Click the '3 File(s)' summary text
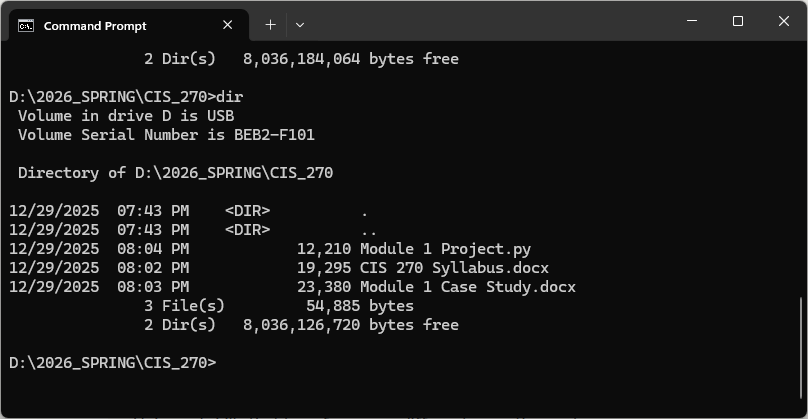The image size is (808, 419). (x=184, y=306)
